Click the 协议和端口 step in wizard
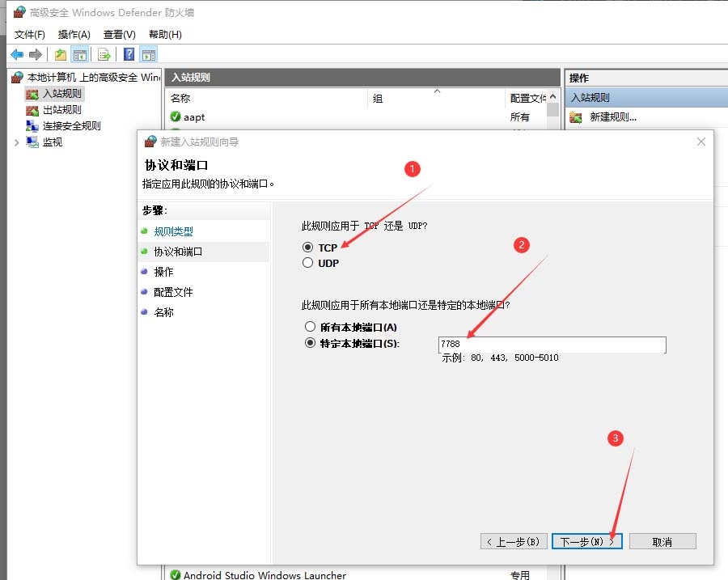 click(x=178, y=252)
